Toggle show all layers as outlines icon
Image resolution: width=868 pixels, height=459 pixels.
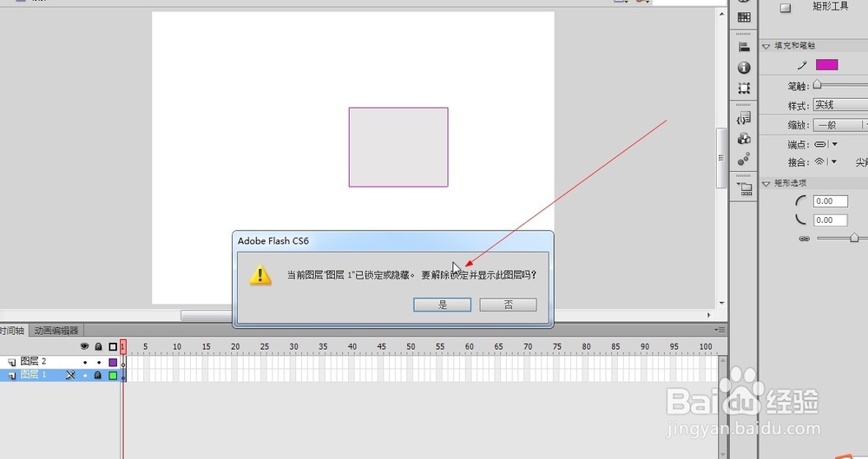pos(113,346)
